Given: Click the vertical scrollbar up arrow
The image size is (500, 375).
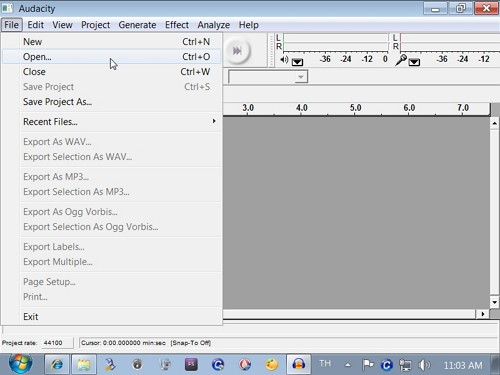Looking at the screenshot, I should 495,123.
